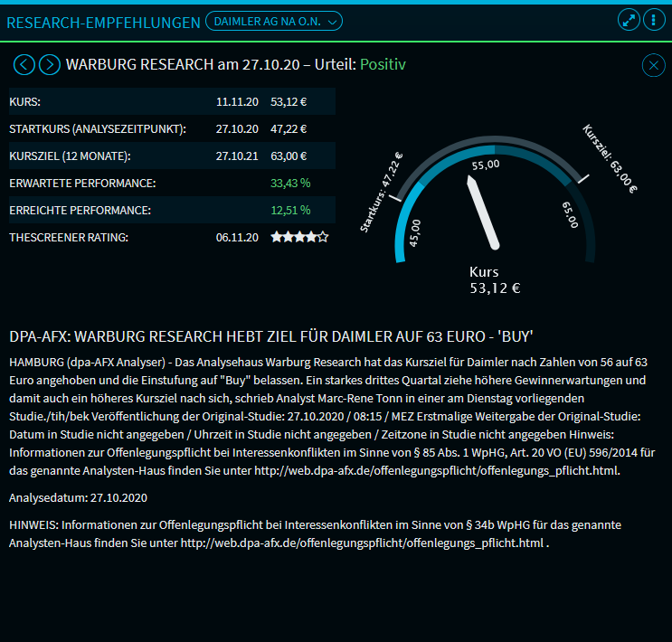Viewport: 672px width, 642px height.
Task: Click the theScreener star rating icons
Action: (x=298, y=237)
